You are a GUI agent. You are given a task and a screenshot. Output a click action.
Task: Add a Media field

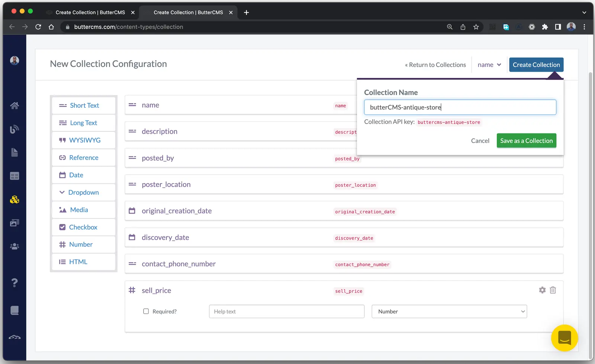[x=84, y=210]
